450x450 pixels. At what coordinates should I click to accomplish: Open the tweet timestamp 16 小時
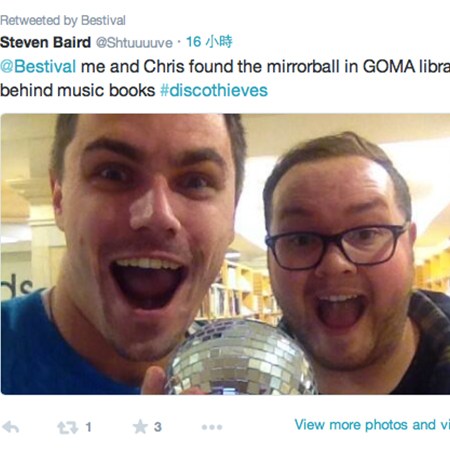click(x=209, y=42)
